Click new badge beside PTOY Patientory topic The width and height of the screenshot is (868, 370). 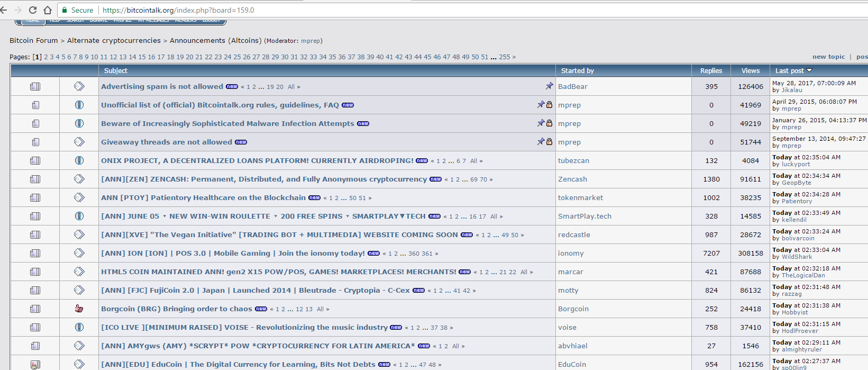[314, 197]
